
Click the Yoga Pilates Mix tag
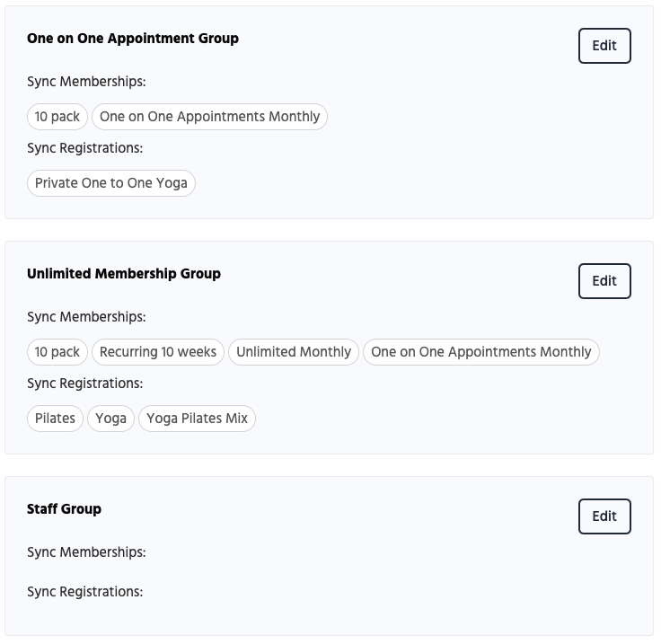(x=197, y=419)
